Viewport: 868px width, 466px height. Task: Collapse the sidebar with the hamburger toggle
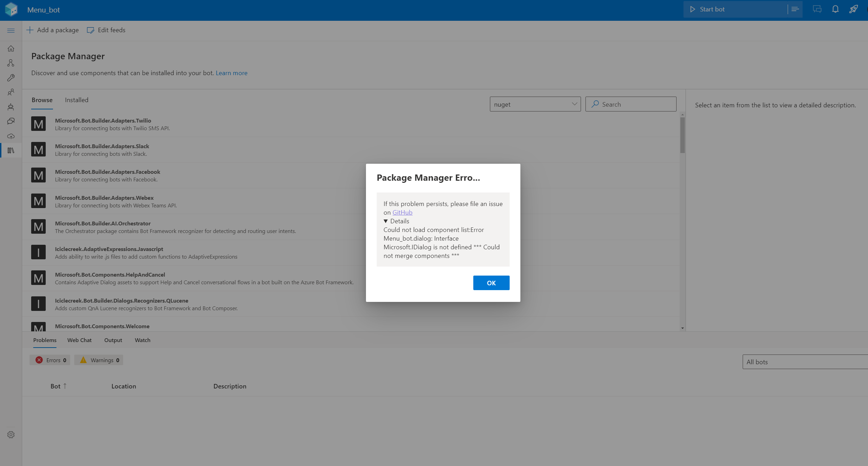coord(11,30)
